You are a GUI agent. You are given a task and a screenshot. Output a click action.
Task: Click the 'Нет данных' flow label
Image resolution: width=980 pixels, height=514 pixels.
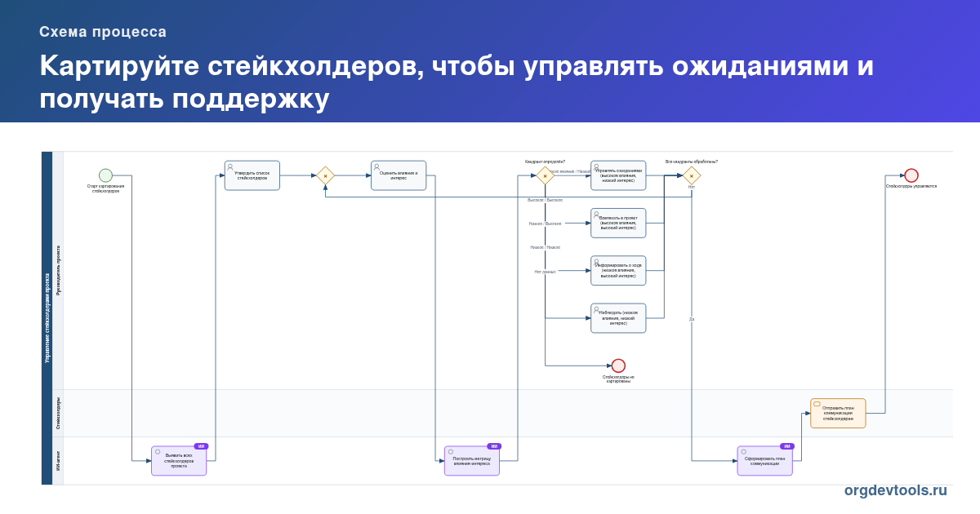click(545, 271)
